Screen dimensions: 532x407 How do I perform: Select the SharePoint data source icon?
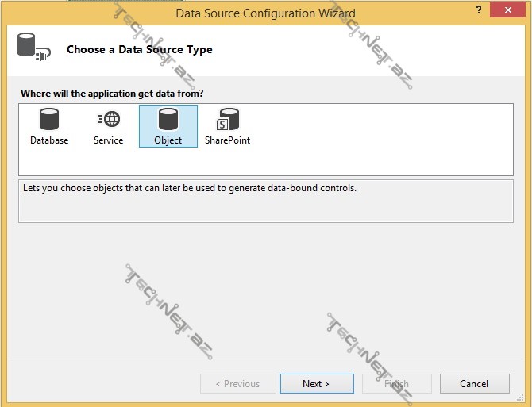227,120
